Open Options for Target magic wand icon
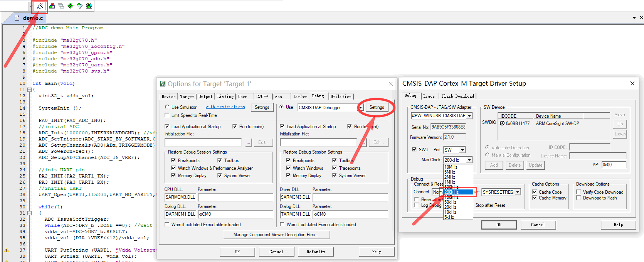This screenshot has width=644, height=262. pyautogui.click(x=40, y=6)
